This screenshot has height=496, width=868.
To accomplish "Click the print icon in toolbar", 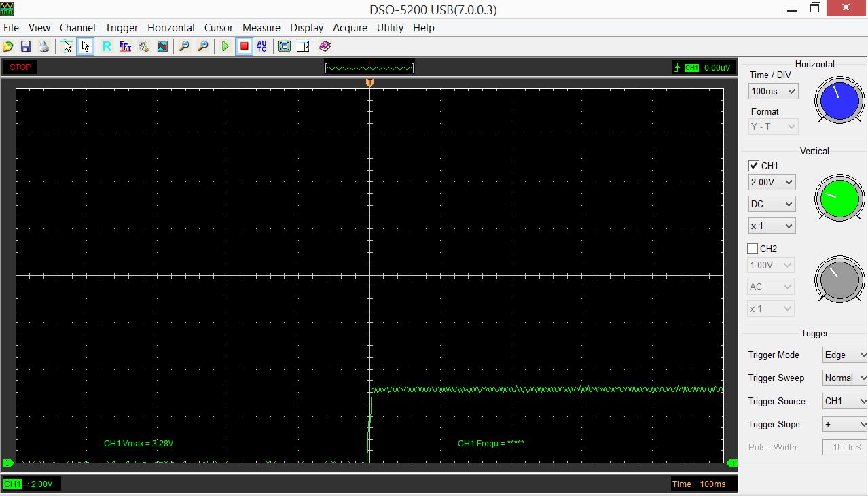I will [x=44, y=46].
